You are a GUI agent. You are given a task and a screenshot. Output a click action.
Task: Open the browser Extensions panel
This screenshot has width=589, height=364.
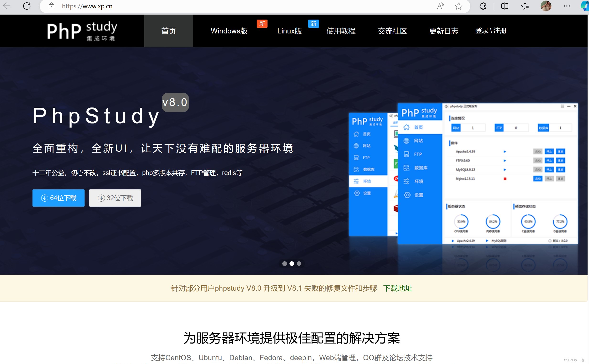(x=483, y=6)
